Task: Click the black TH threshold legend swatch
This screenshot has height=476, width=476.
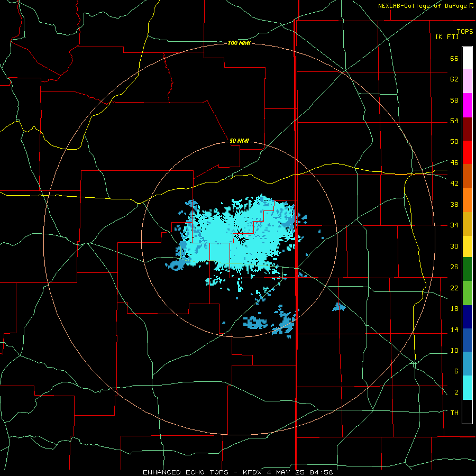Action: 467,411
